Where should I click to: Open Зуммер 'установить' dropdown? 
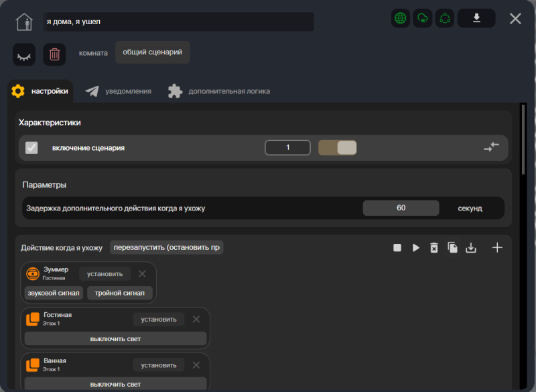(x=105, y=274)
